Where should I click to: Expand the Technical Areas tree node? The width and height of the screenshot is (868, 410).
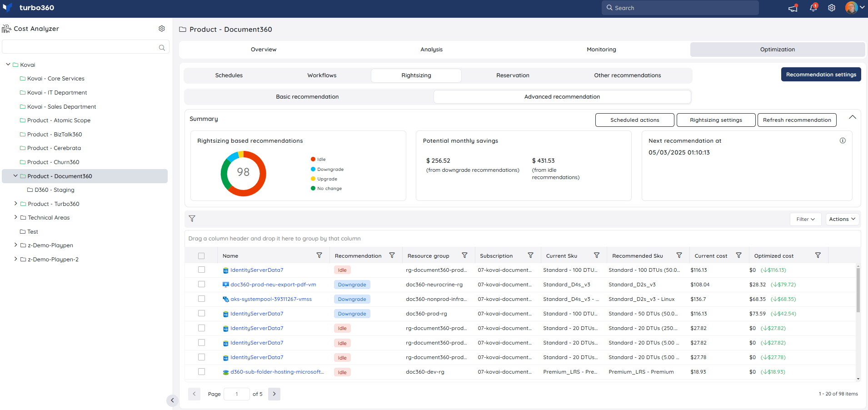coord(15,217)
